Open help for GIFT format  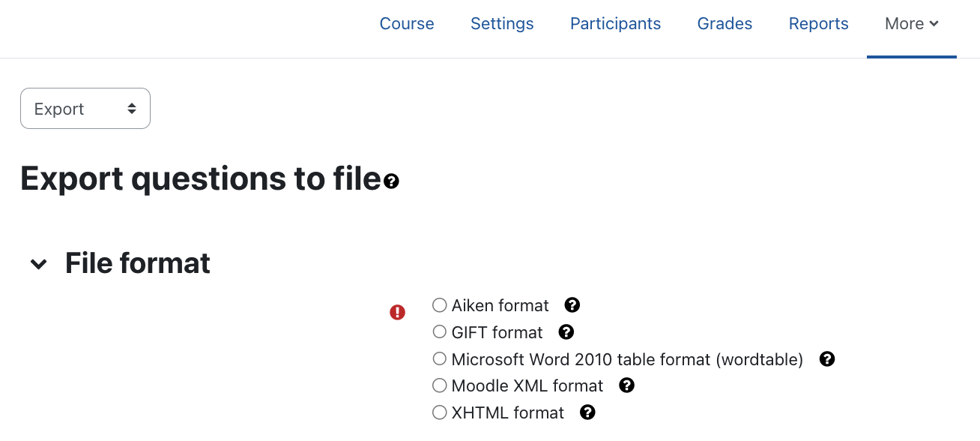pyautogui.click(x=566, y=331)
